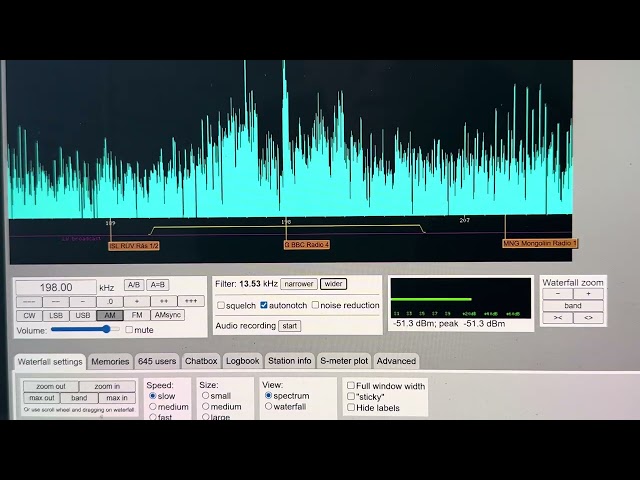640x480 pixels.
Task: Tune up with the single-plus step button
Action: tap(137, 302)
